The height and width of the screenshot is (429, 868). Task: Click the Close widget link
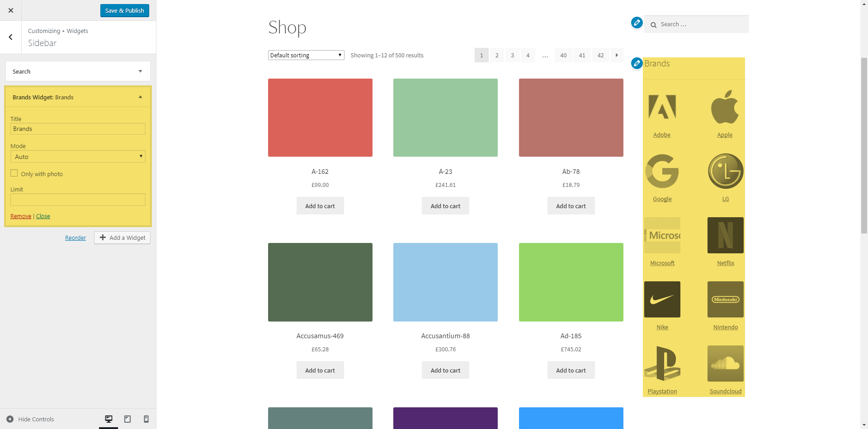click(43, 216)
